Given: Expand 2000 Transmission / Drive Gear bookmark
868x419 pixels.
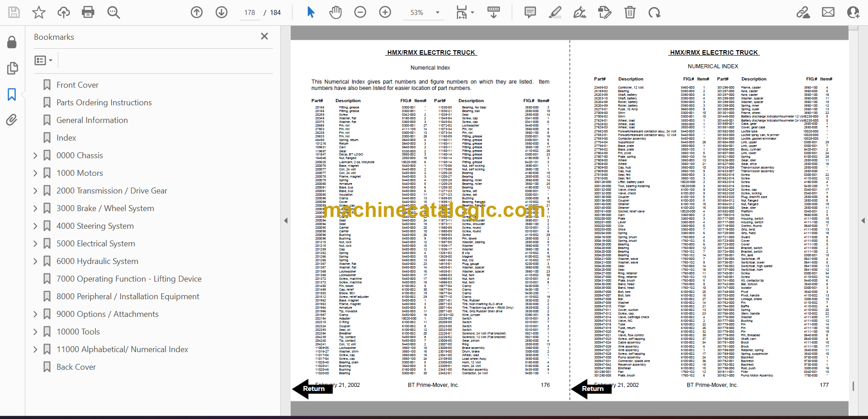Looking at the screenshot, I should coord(35,191).
